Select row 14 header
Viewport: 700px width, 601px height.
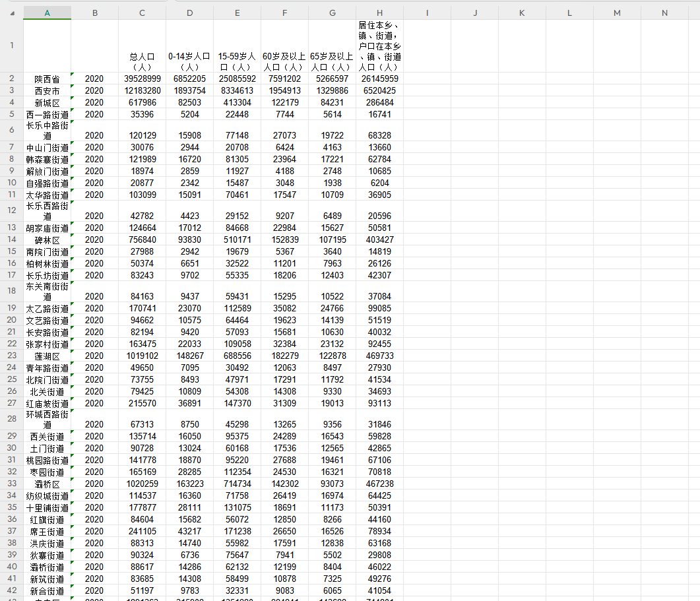coord(12,239)
